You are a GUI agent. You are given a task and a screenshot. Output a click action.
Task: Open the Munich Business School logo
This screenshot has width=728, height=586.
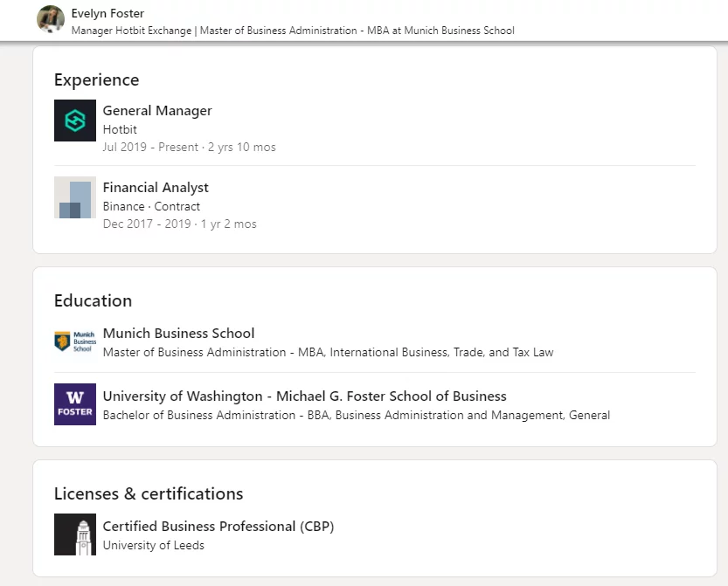point(75,341)
